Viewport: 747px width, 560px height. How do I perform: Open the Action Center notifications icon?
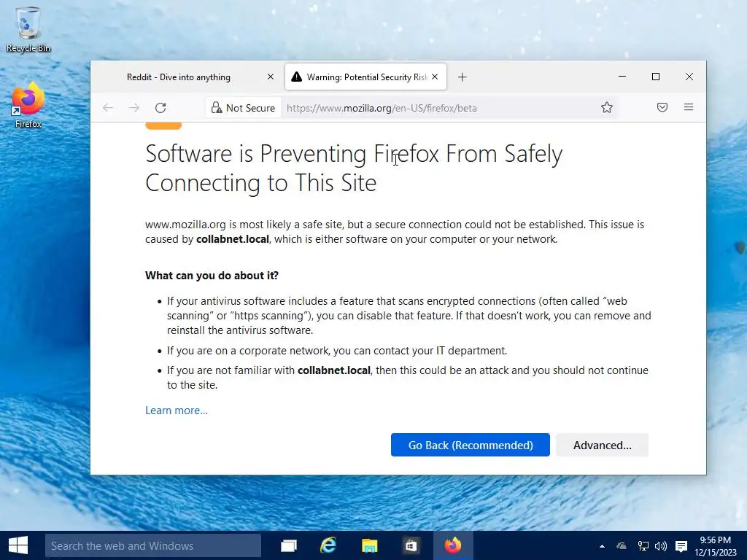(681, 545)
